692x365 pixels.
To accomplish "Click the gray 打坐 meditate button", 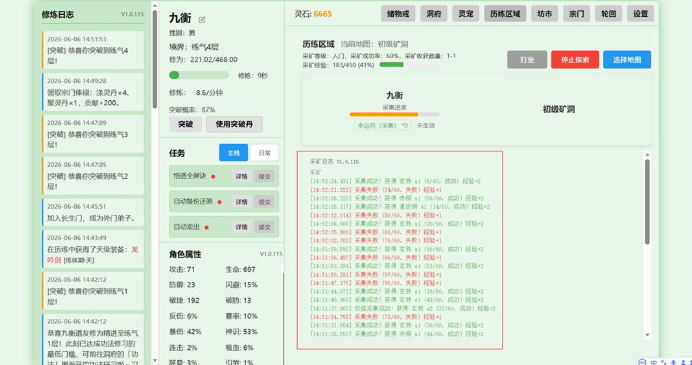I will 527,60.
